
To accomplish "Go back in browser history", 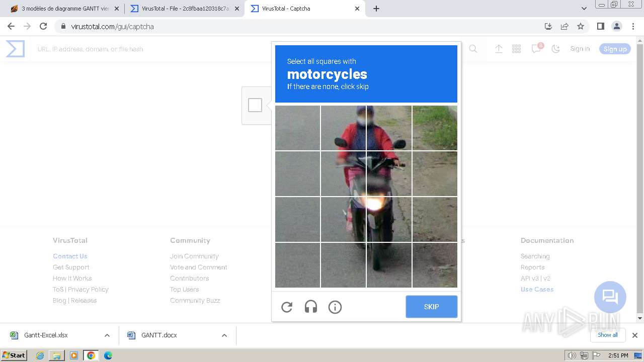I will pyautogui.click(x=11, y=26).
